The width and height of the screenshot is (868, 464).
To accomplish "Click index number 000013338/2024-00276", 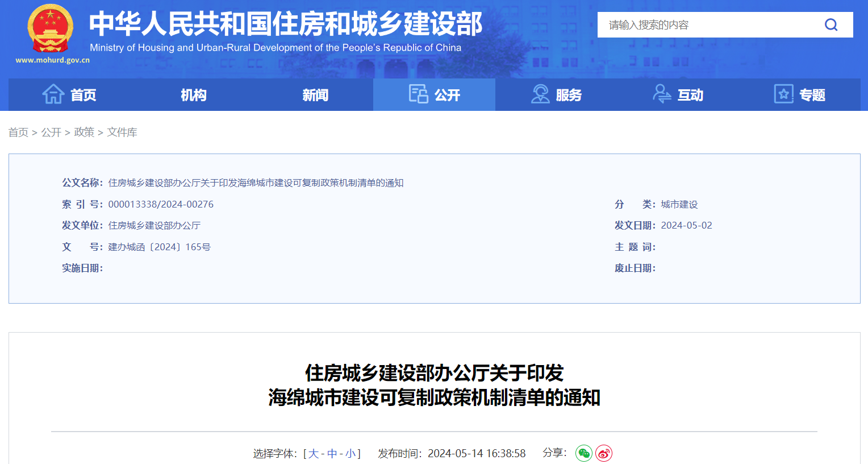I will tap(161, 204).
